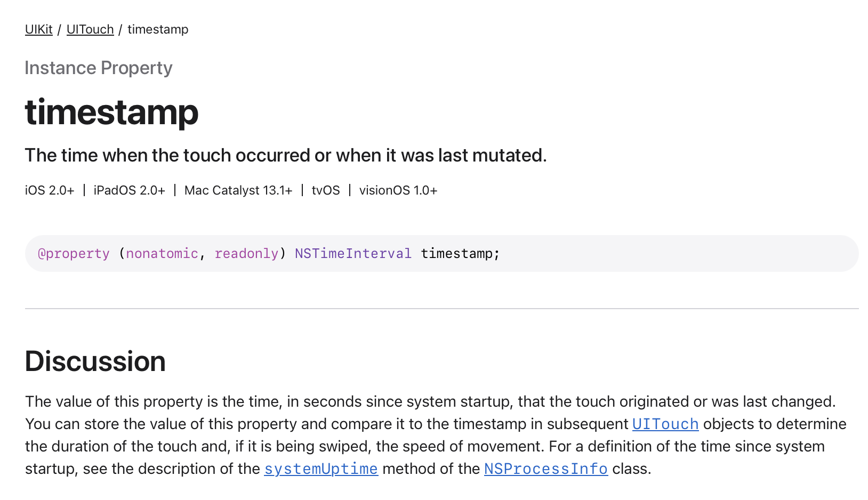
Task: Open the NSProcessInfo class link
Action: pyautogui.click(x=546, y=469)
